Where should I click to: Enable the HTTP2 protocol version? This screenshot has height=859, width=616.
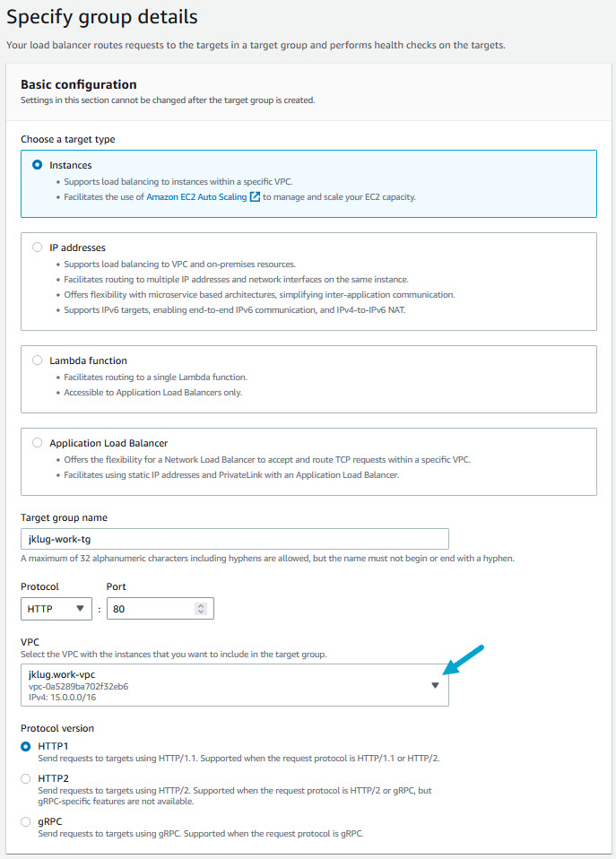point(26,778)
